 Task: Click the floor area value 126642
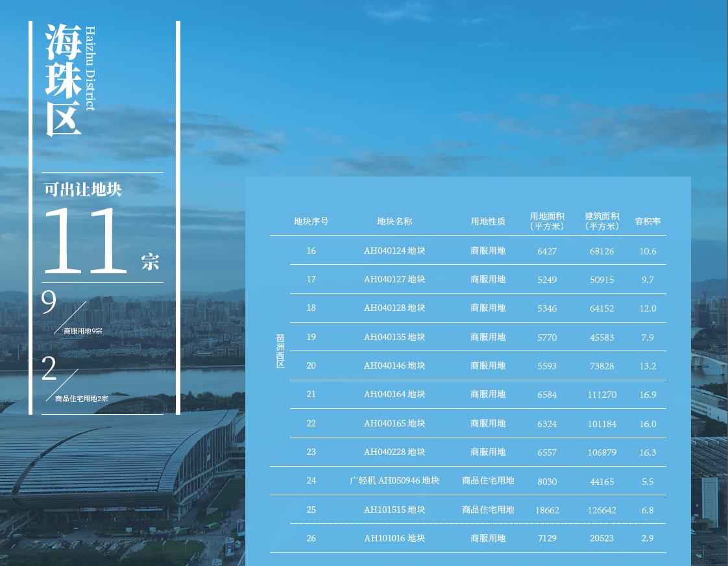coord(601,510)
